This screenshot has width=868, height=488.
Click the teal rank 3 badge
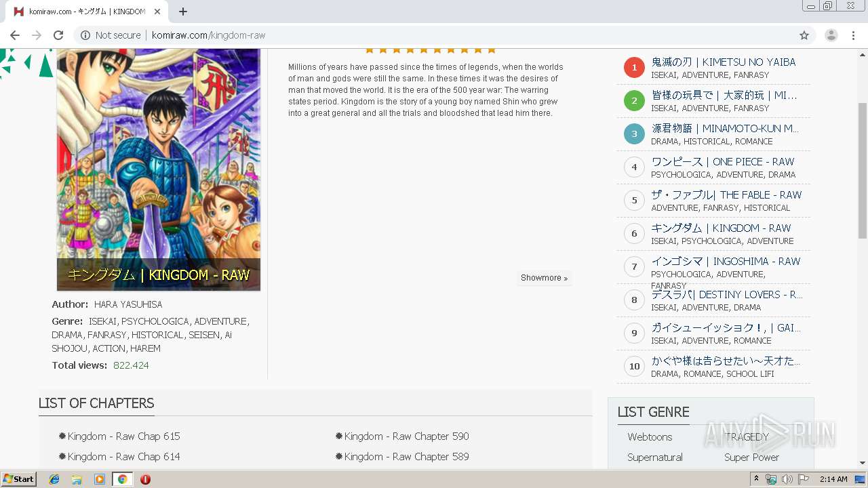click(634, 134)
